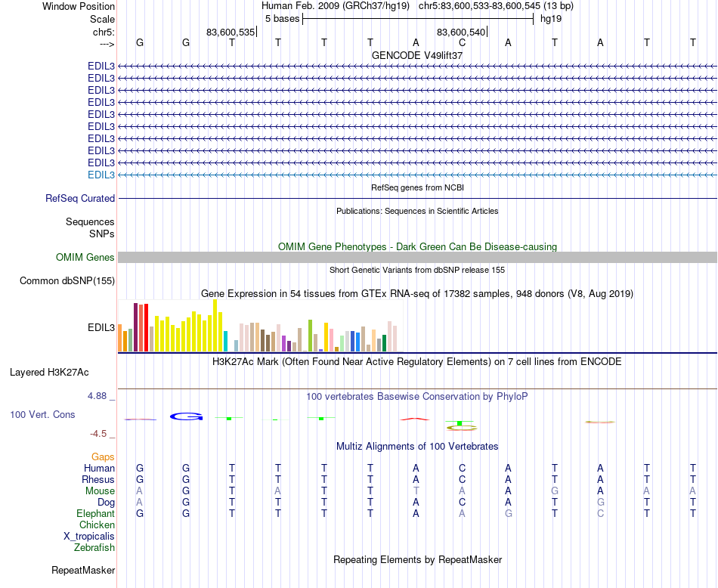Open Multiz Alignments of 100 Vertebrates title
Image resolution: width=718 pixels, height=588 pixels.
[x=417, y=447]
